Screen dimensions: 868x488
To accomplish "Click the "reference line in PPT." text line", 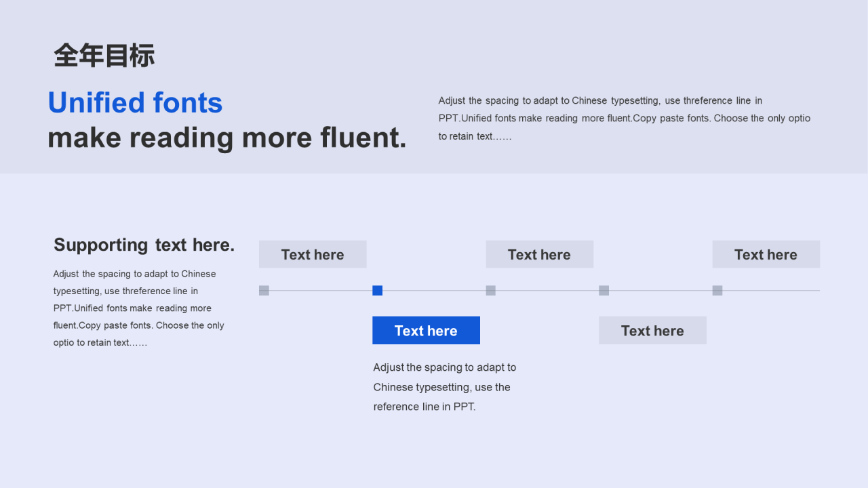I will [x=425, y=407].
